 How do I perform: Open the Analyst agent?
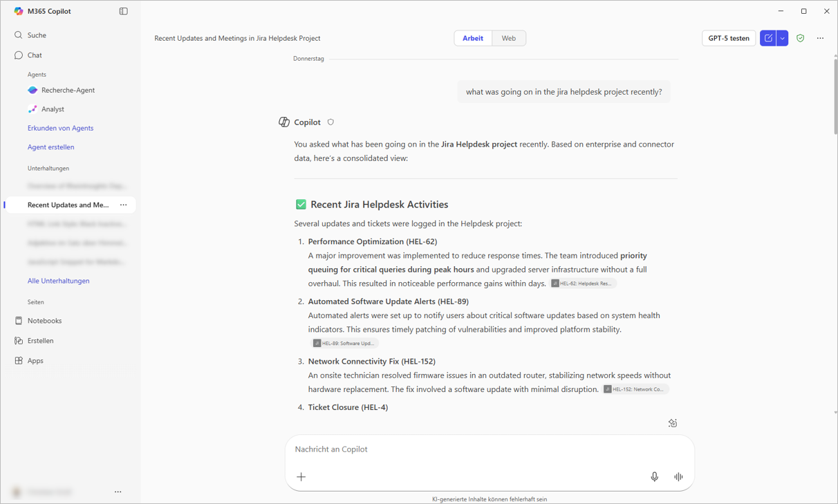[53, 109]
